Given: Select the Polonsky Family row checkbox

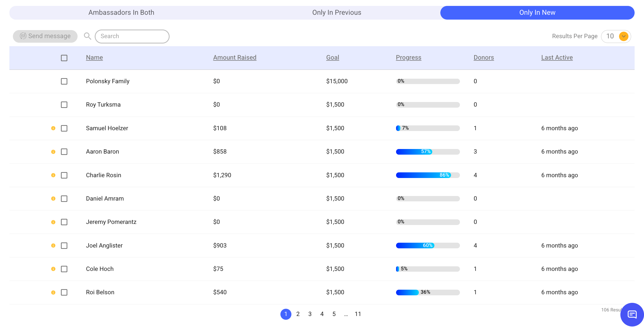Looking at the screenshot, I should [64, 81].
